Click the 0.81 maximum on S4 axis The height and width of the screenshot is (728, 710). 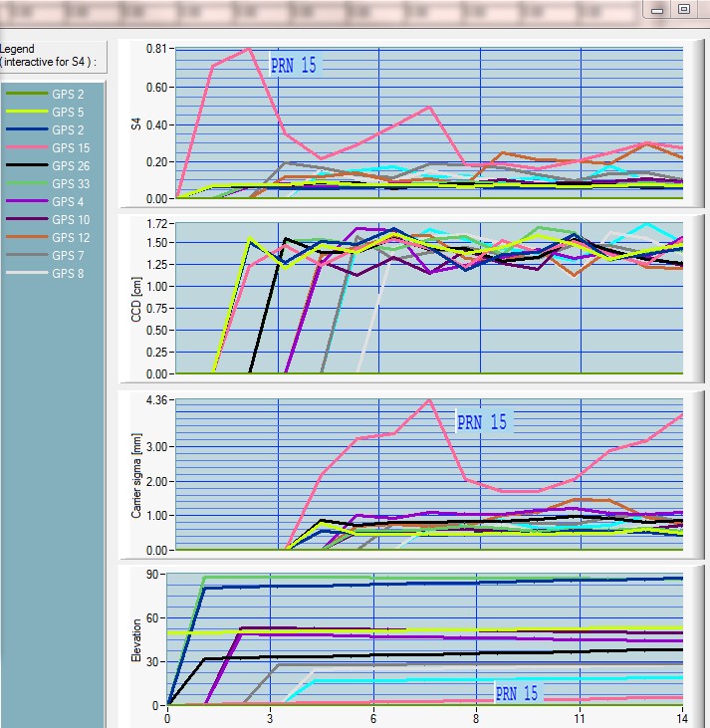(x=156, y=48)
